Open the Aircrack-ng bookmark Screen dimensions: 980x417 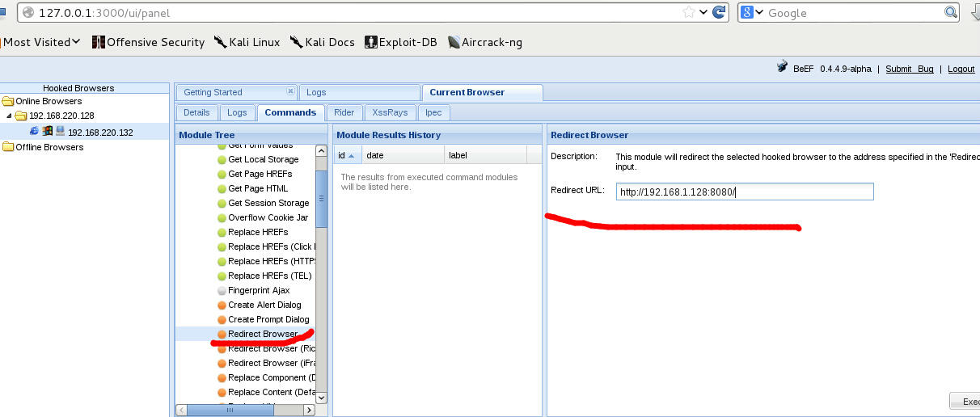484,42
